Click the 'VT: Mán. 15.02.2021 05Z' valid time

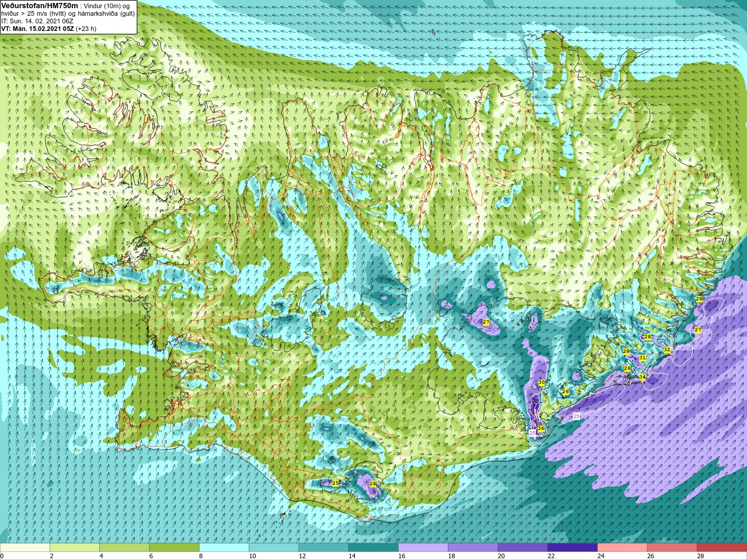point(37,28)
